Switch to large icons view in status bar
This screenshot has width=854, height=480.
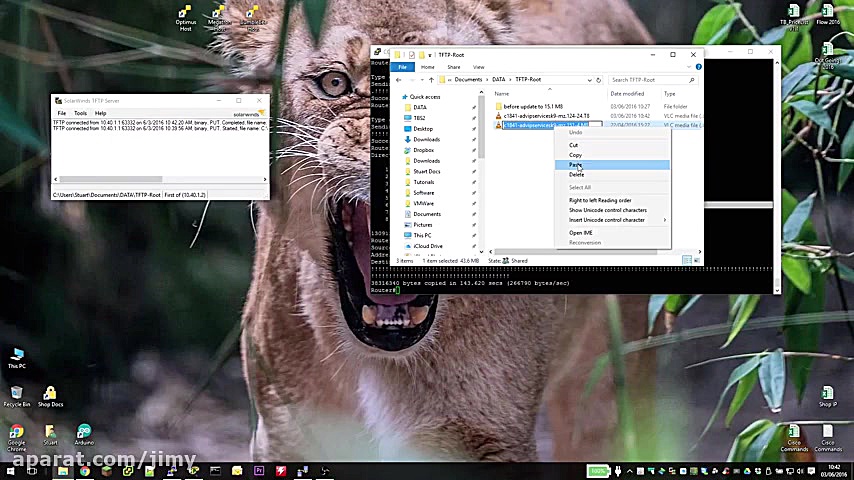coord(696,261)
